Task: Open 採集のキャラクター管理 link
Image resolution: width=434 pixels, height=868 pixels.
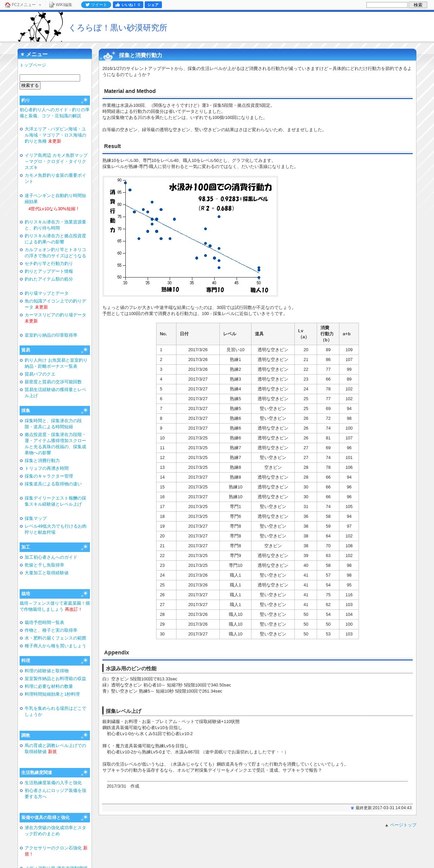Action: (49, 476)
